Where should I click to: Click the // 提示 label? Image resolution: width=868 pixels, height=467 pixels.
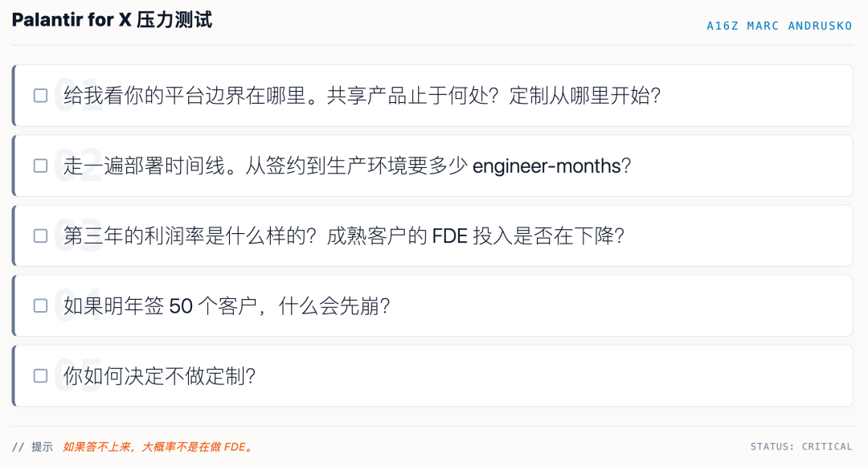[32, 447]
